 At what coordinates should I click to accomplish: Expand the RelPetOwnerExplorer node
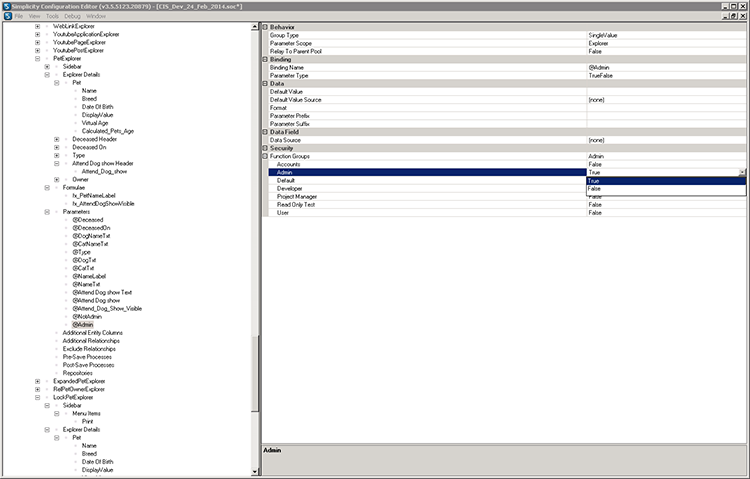click(x=37, y=389)
